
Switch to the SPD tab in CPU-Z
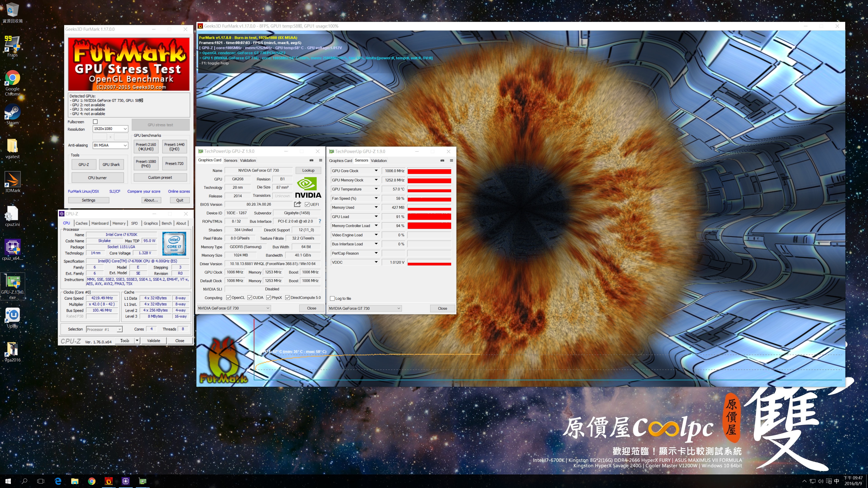(134, 223)
